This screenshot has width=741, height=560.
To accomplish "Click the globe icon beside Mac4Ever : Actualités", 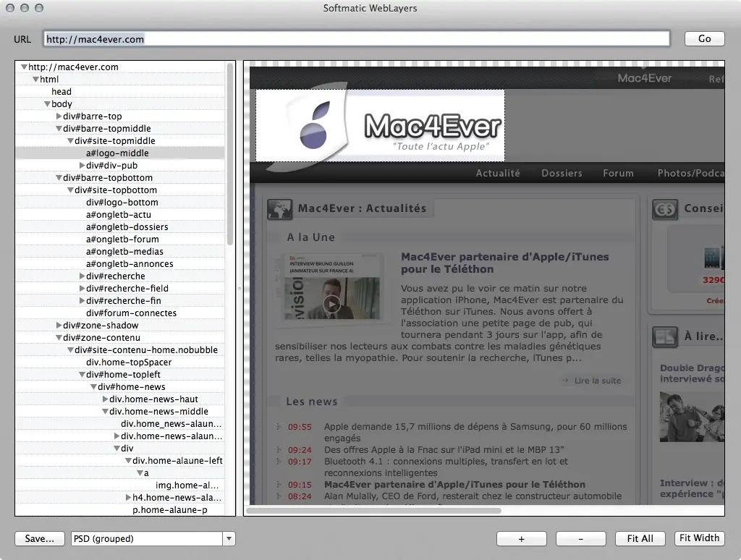I will pos(281,208).
